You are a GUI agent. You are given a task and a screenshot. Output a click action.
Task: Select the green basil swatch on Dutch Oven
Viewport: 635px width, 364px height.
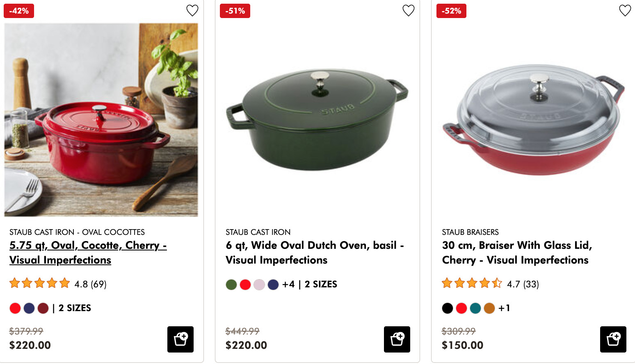click(x=231, y=284)
